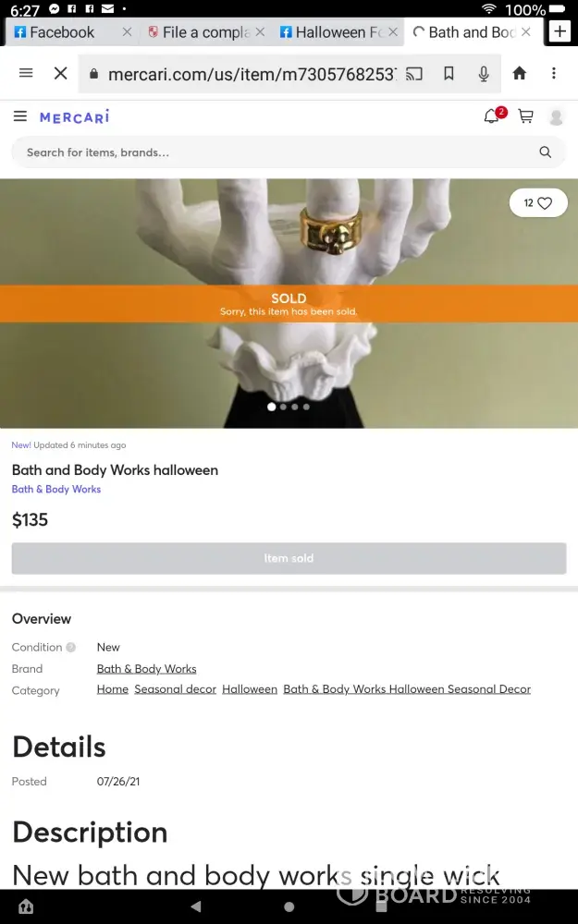Open Mercari hamburger menu
The image size is (578, 924).
point(20,116)
